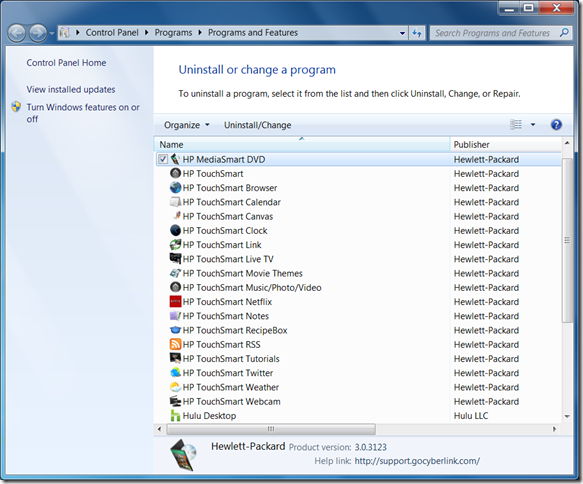583x484 pixels.
Task: Sort list by the Publisher column header
Action: 506,144
